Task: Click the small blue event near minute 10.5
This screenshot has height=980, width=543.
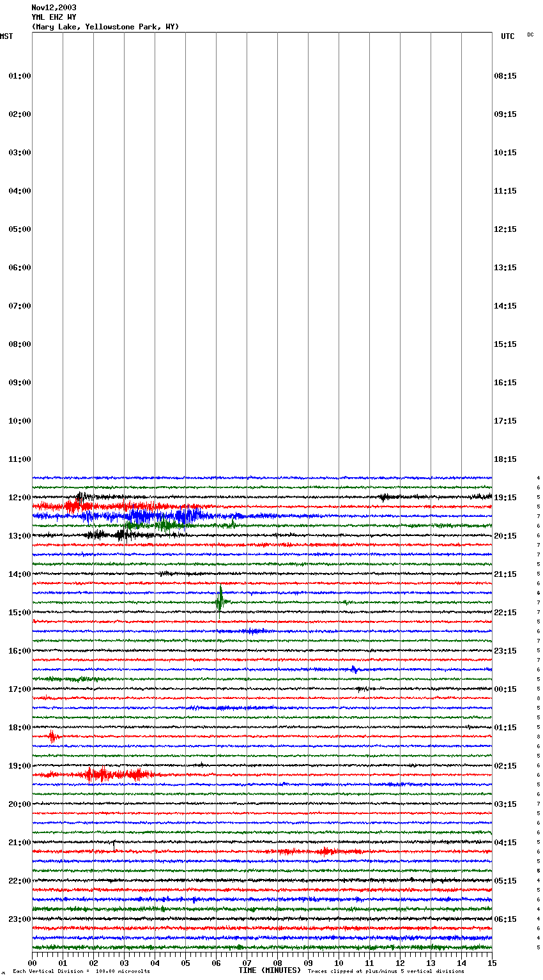Action: point(354,670)
